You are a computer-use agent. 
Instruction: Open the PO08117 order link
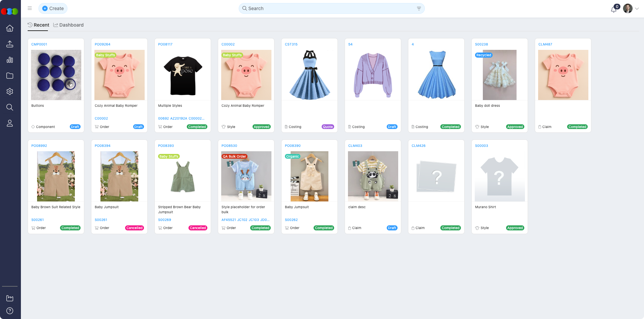165,44
